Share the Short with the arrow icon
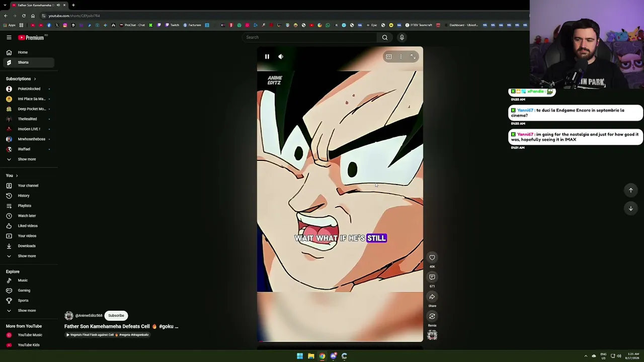 [x=432, y=297]
